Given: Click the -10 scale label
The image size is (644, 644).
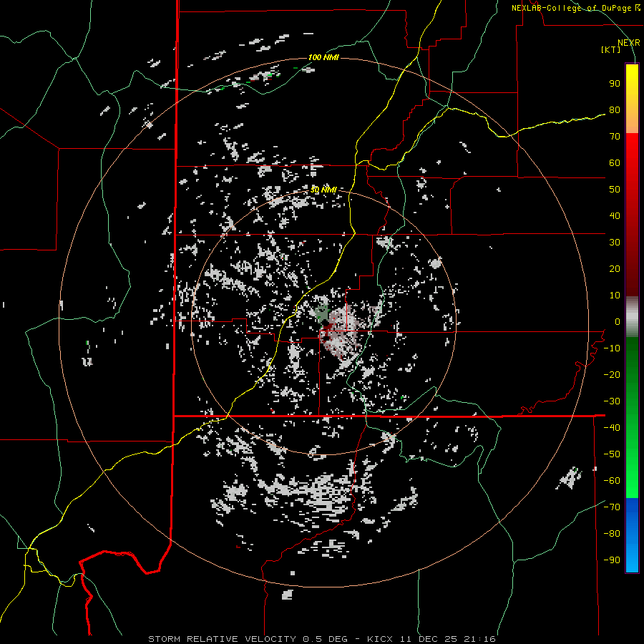Looking at the screenshot, I should click(x=612, y=348).
